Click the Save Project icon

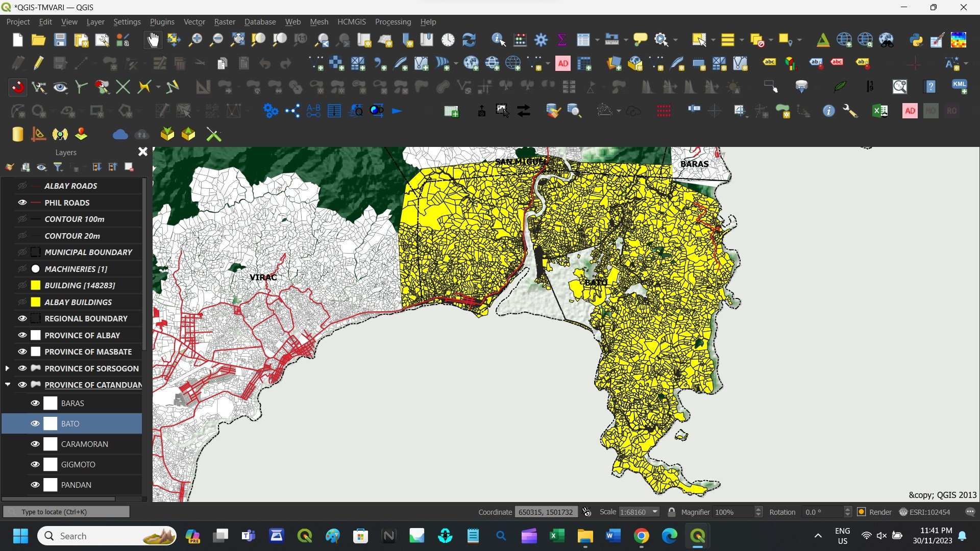pos(60,40)
